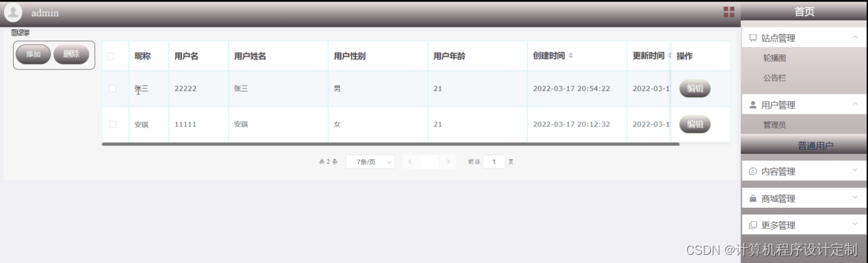Screen dimensions: 868x263
Task: Click the 昵称 column header
Action: point(142,56)
